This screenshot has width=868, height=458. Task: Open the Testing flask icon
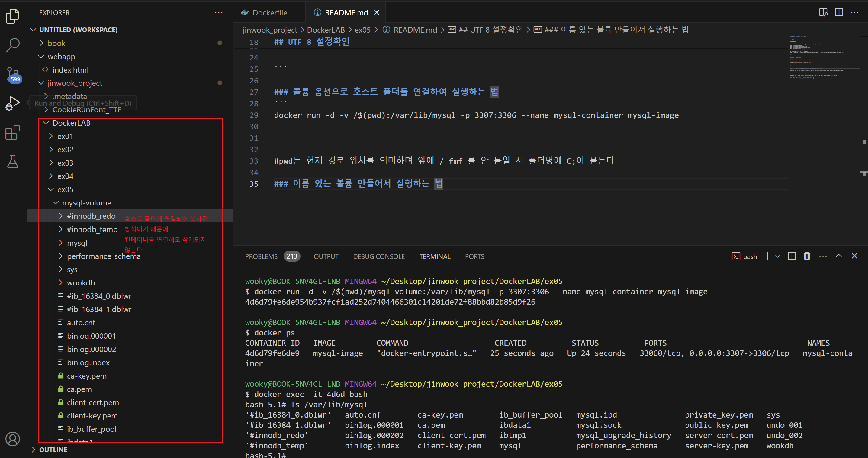tap(13, 161)
